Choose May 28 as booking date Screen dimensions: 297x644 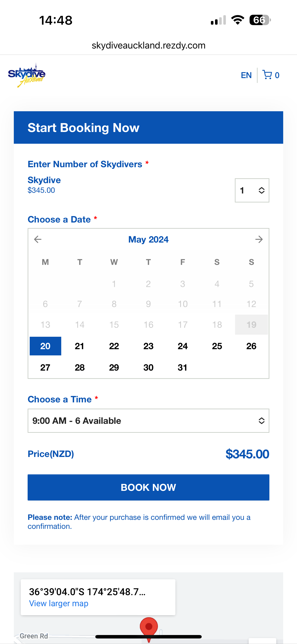pyautogui.click(x=79, y=368)
